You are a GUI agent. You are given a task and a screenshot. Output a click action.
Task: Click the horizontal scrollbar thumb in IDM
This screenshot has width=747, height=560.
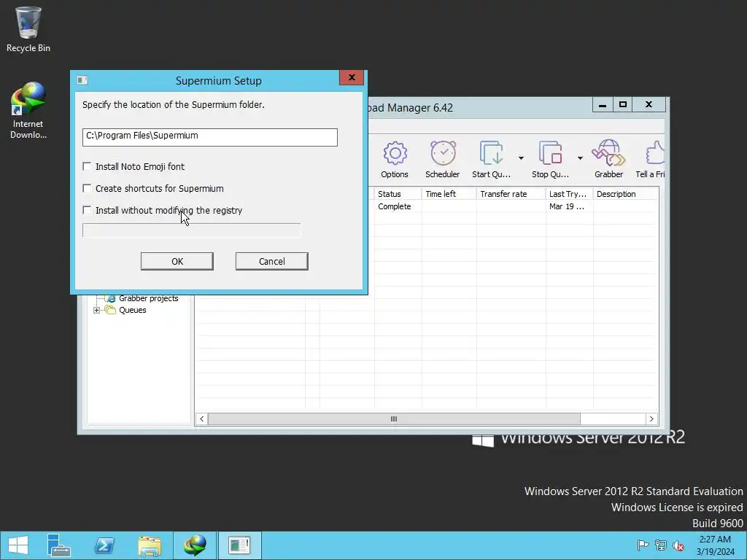click(x=394, y=419)
